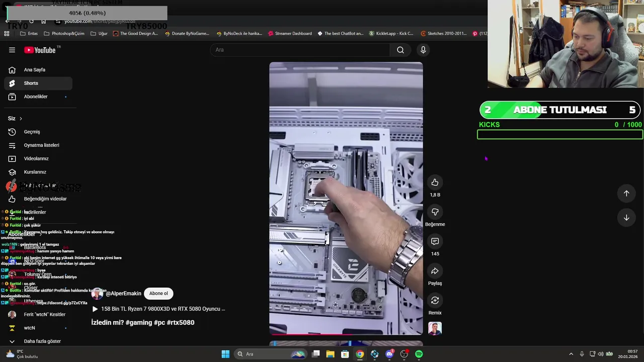
Task: Open comments showing 145
Action: click(x=435, y=241)
